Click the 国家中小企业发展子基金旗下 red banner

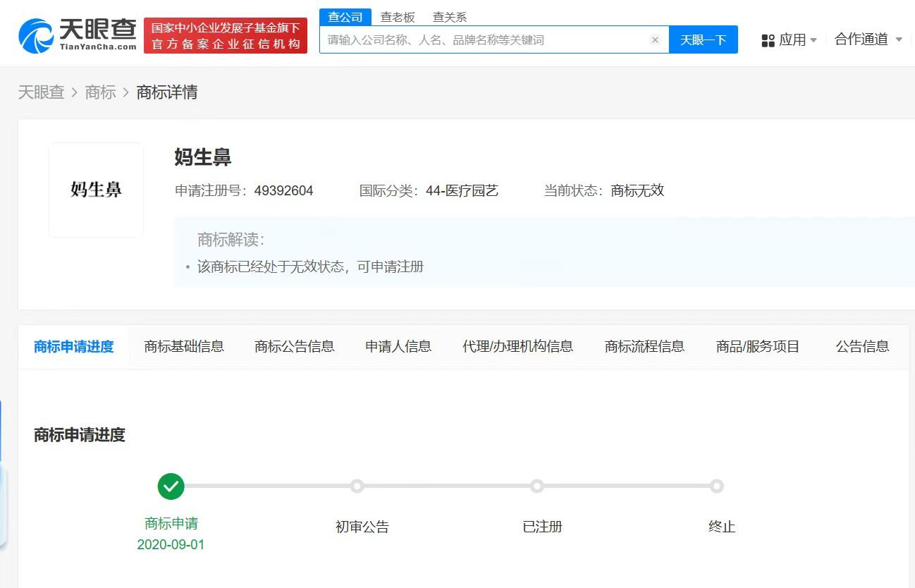[x=225, y=32]
